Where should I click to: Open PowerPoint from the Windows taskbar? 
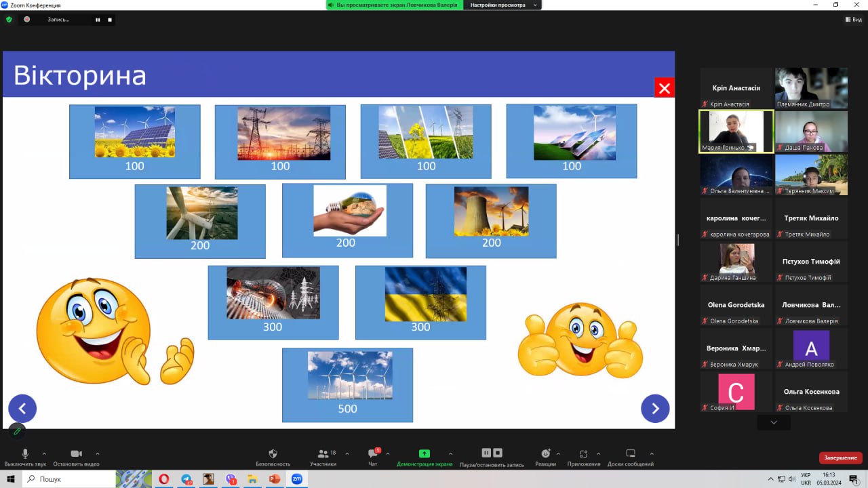point(275,479)
